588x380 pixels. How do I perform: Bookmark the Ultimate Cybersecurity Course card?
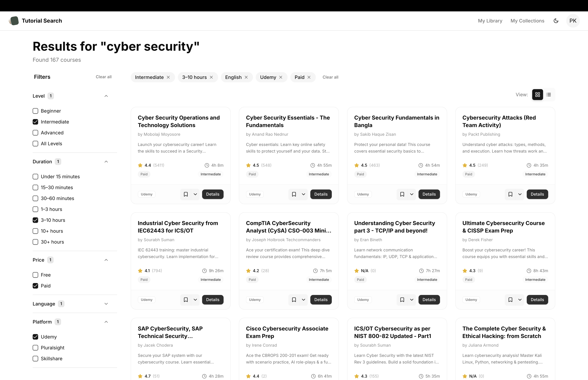tap(510, 300)
